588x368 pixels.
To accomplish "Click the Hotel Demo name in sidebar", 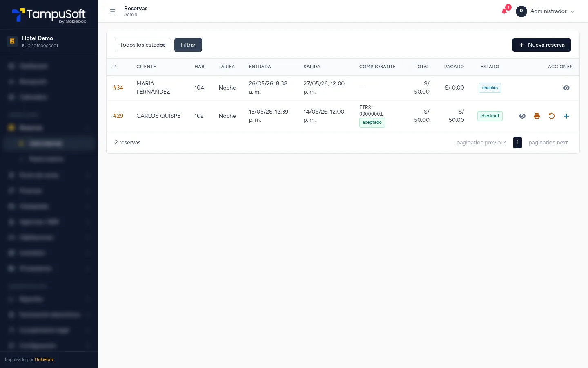I will click(x=38, y=38).
